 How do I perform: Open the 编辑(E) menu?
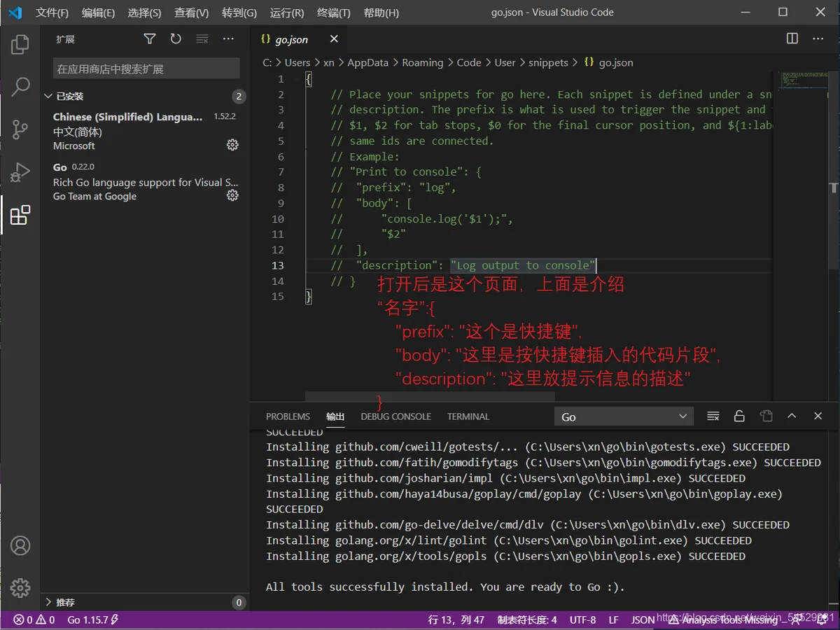click(x=99, y=13)
